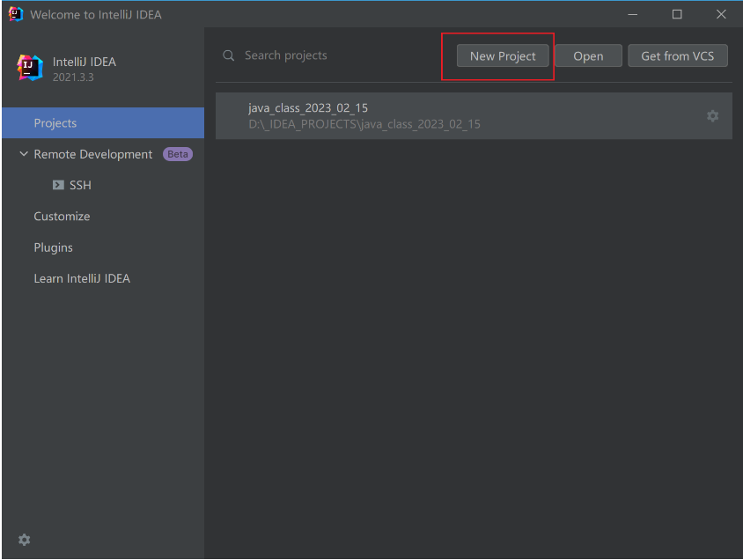Click the 2021.3.3 version text
743x560 pixels.
[x=73, y=77]
